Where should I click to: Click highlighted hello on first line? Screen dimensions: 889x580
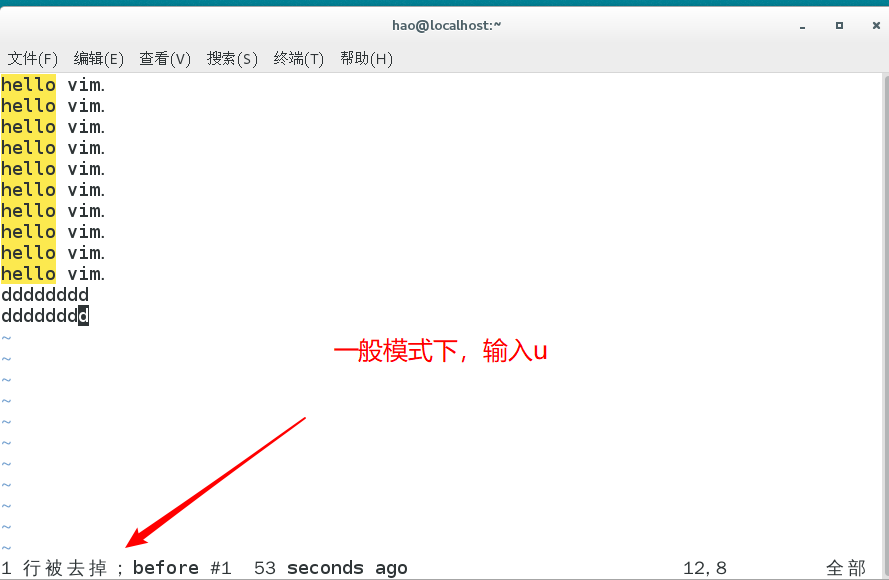[x=28, y=85]
